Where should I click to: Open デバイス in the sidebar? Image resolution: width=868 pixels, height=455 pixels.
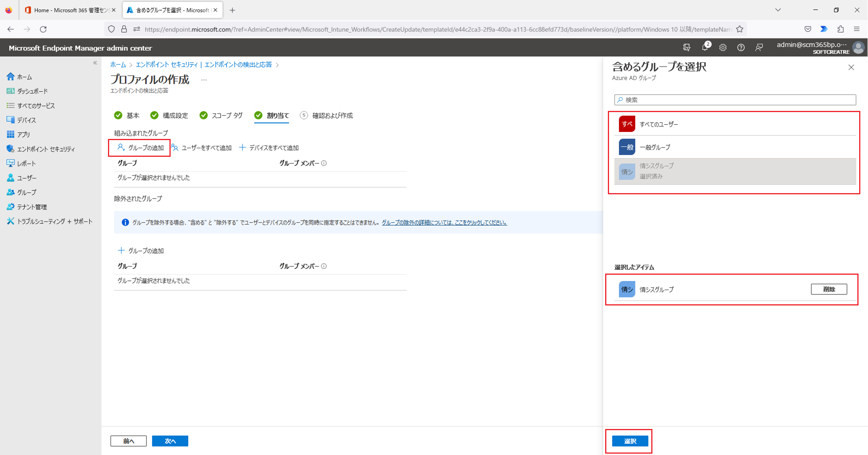coord(21,120)
